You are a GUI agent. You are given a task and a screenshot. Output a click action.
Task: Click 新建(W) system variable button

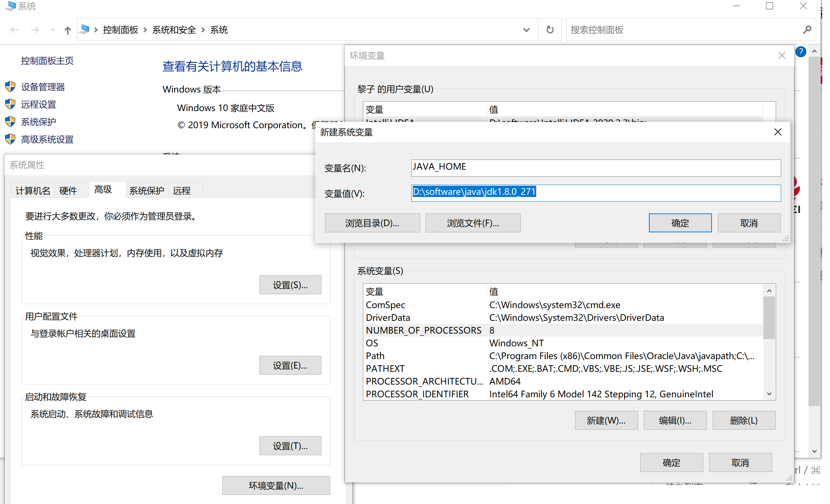[x=606, y=420]
